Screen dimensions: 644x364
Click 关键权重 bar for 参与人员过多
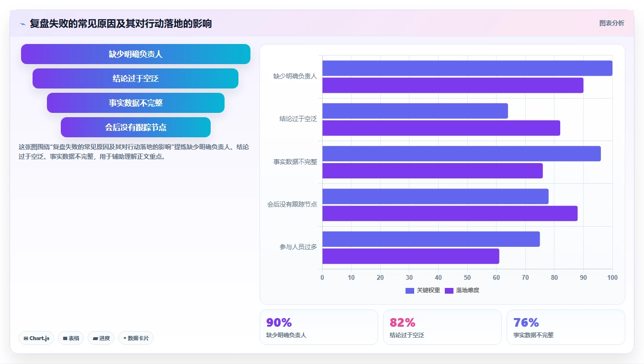[431, 239]
